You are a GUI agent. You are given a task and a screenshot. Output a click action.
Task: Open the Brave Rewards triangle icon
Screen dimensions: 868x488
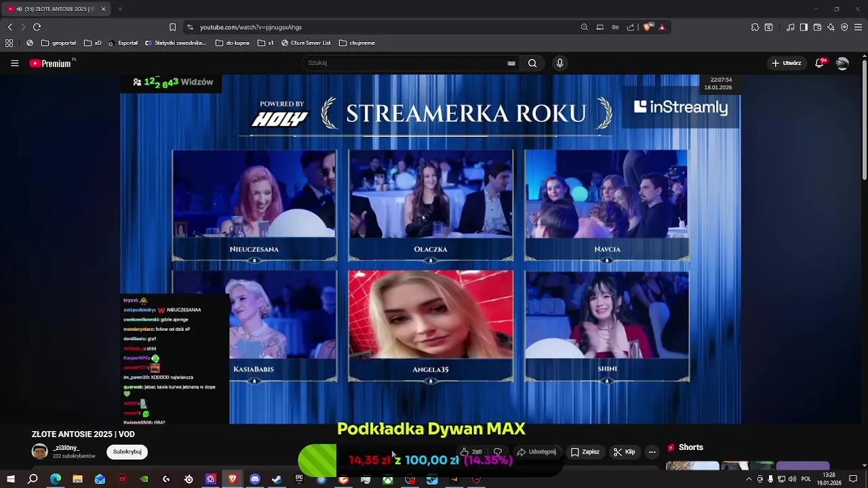click(662, 27)
